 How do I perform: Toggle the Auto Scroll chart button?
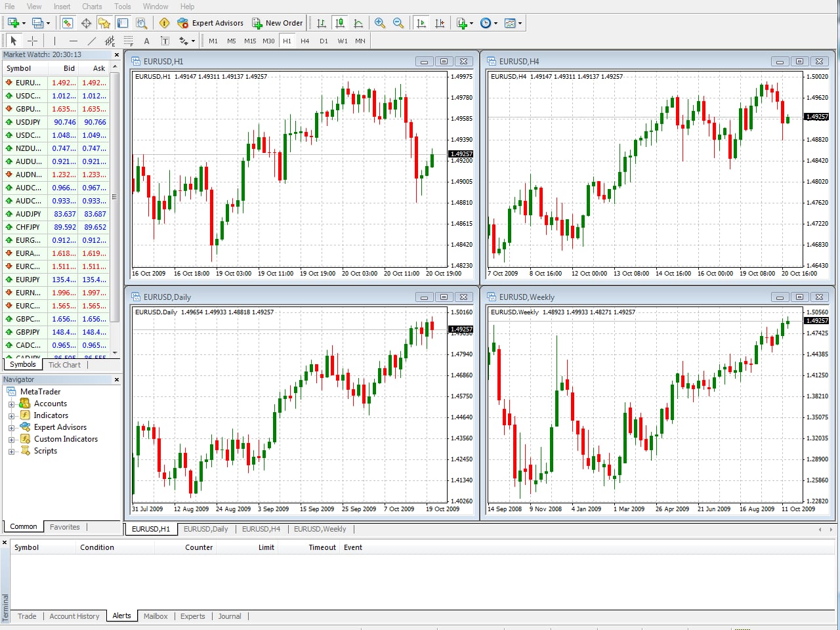pos(421,23)
